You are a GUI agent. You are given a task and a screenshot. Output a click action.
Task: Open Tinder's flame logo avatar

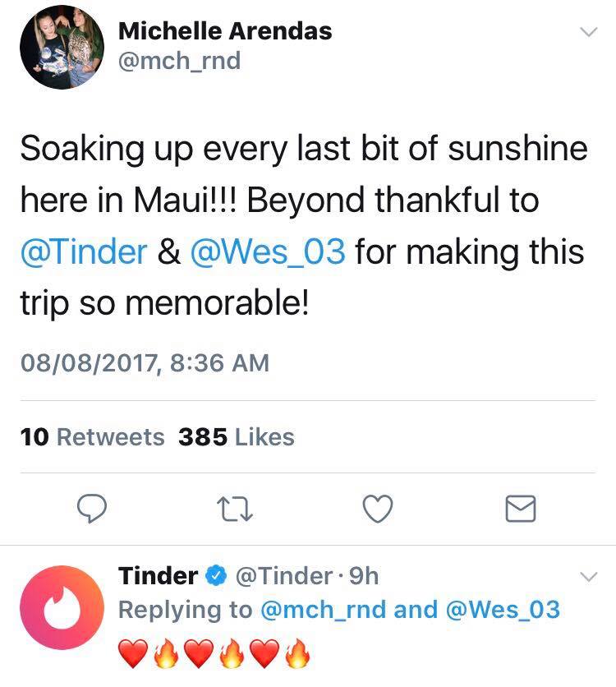pyautogui.click(x=62, y=607)
